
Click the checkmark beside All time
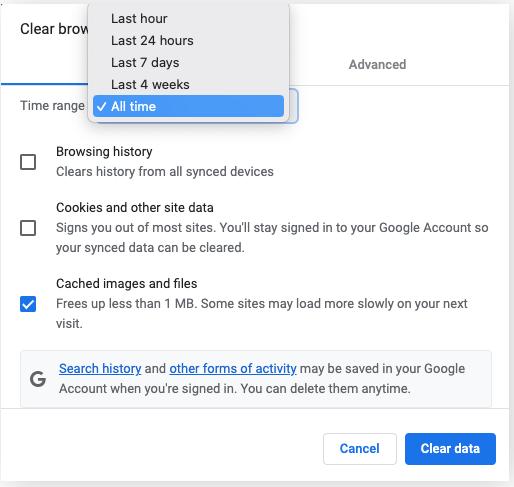click(101, 107)
